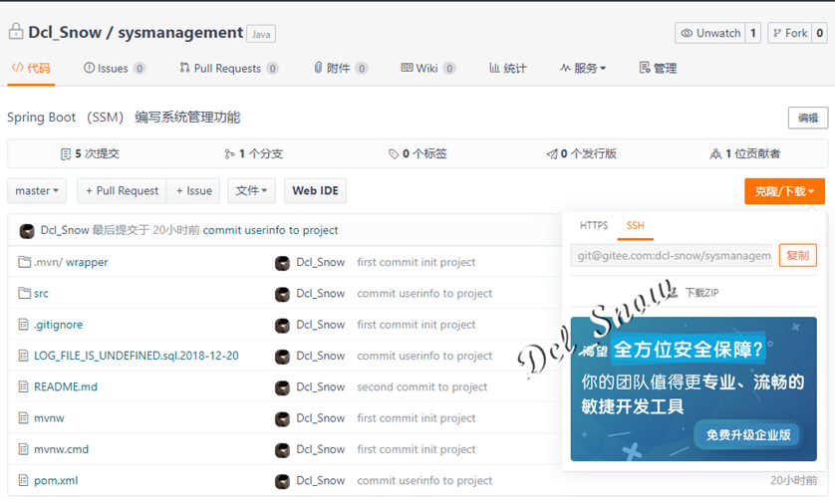Screen dimensions: 835x504
Task: Click author avatar in the pom.xml row
Action: (x=282, y=482)
